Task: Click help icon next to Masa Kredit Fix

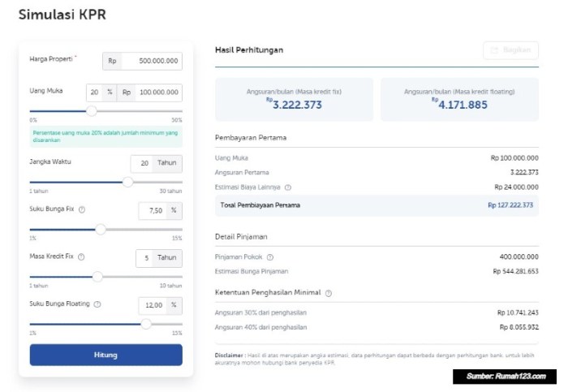Action: pyautogui.click(x=81, y=256)
